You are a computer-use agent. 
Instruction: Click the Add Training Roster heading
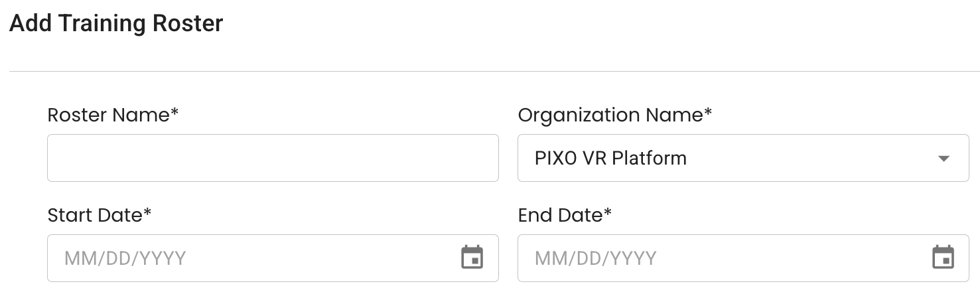point(116,23)
